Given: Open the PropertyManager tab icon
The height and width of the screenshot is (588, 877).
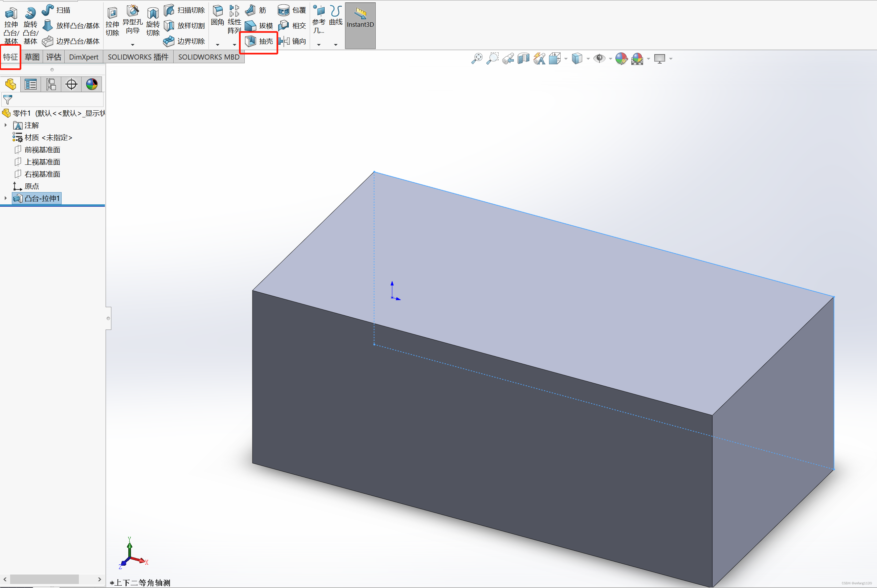Looking at the screenshot, I should point(30,84).
